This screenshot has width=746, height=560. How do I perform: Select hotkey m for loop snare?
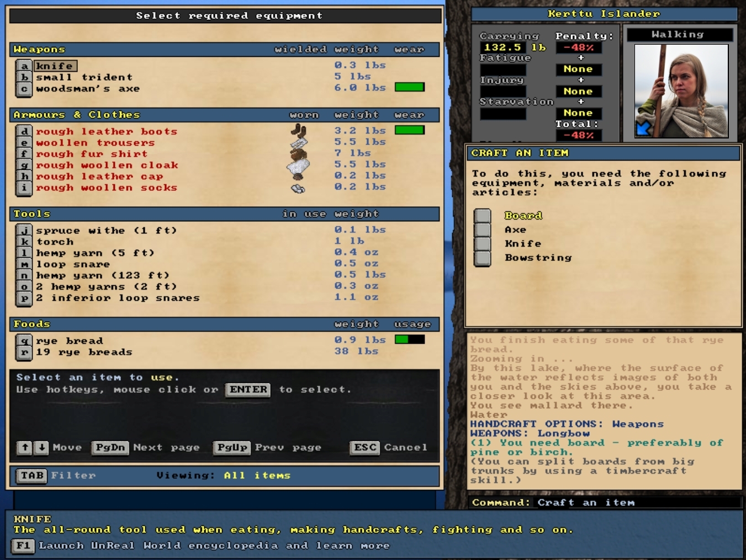(24, 264)
